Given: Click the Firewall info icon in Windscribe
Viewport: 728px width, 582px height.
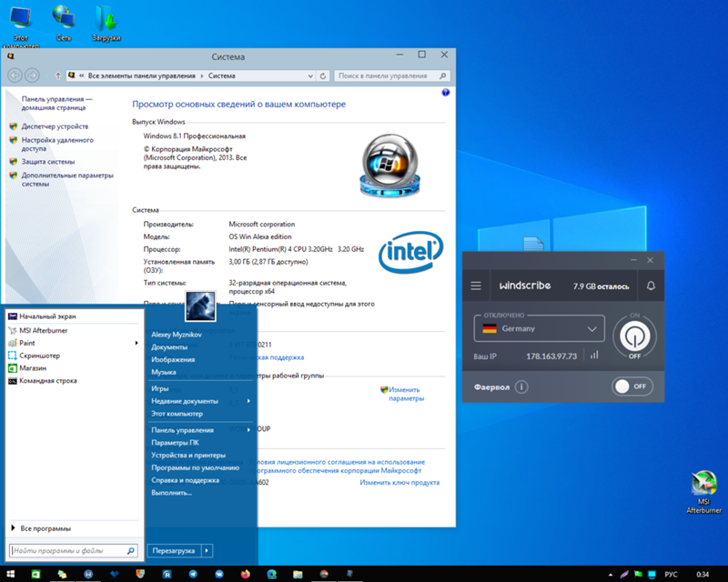Looking at the screenshot, I should click(x=521, y=386).
